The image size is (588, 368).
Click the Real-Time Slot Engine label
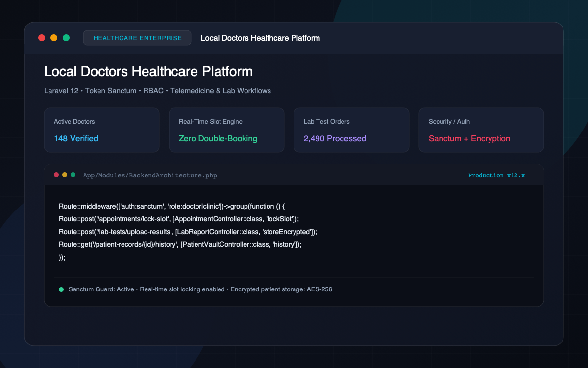tap(211, 121)
